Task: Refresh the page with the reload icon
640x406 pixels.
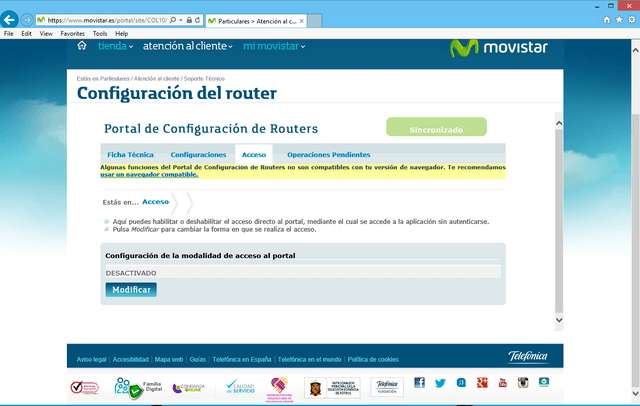Action: pyautogui.click(x=198, y=20)
